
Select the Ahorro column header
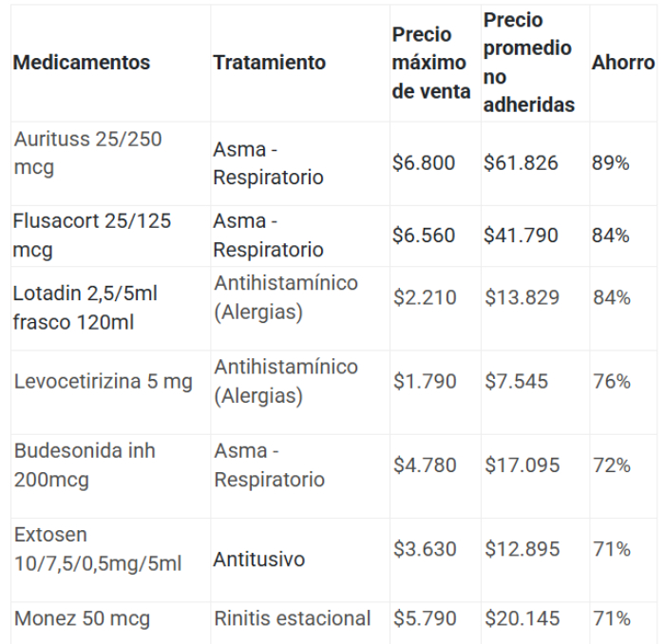click(623, 63)
